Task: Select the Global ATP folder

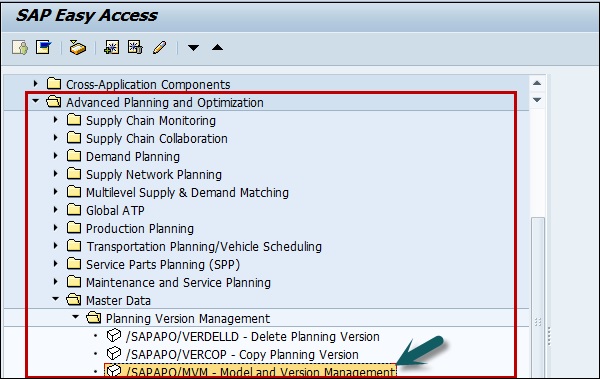Action: [115, 211]
